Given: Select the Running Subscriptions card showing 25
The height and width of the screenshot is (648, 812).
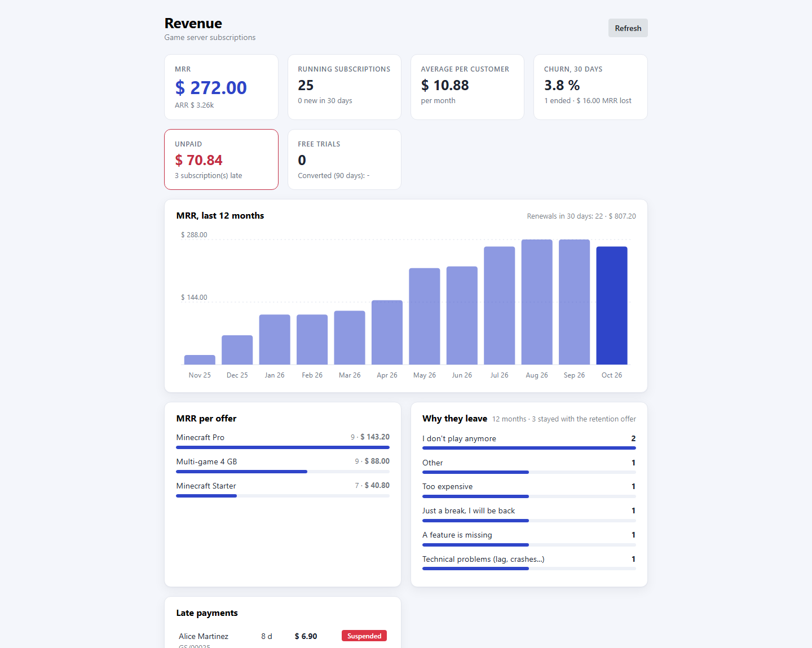Looking at the screenshot, I should (345, 87).
